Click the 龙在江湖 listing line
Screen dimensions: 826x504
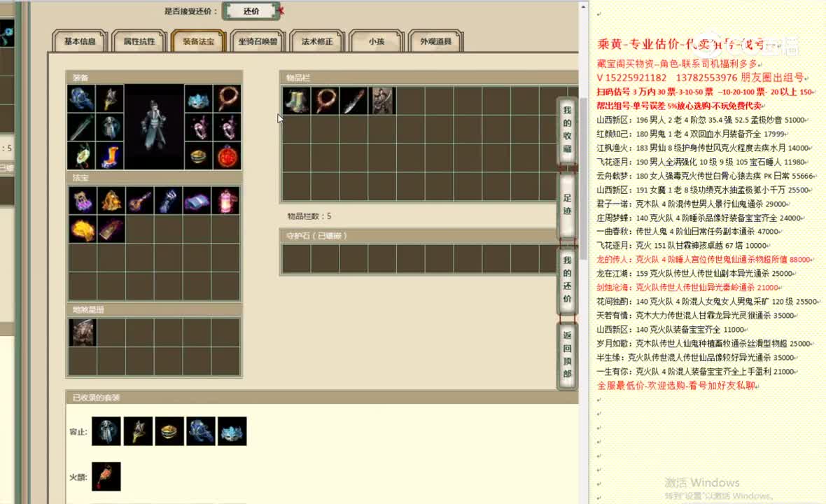[x=696, y=274]
